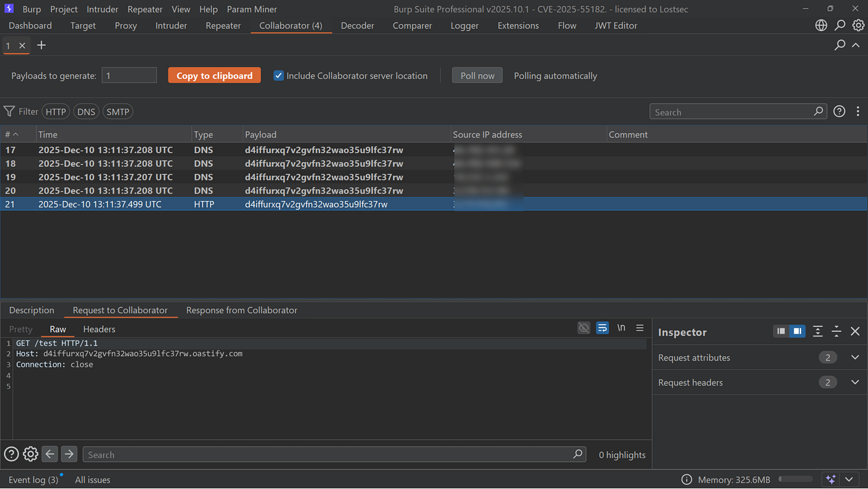Open the Response from Collaborator tab
The image size is (868, 489).
tap(242, 310)
